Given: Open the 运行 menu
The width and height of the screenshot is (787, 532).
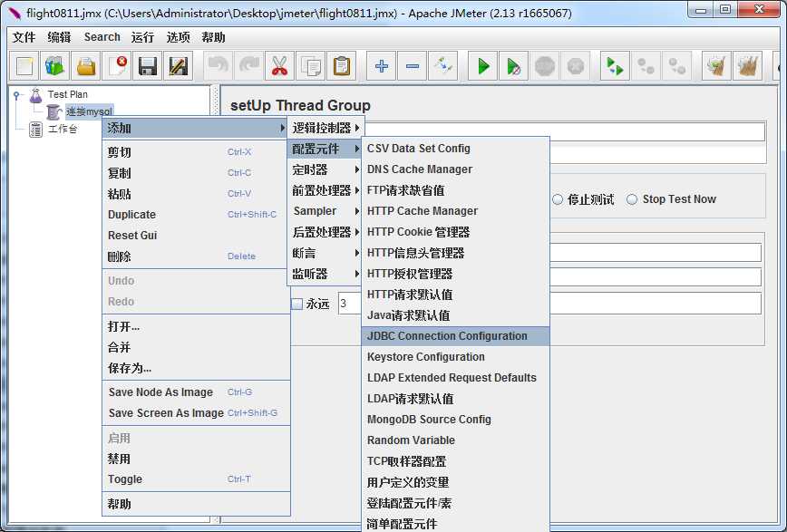Looking at the screenshot, I should (x=142, y=37).
